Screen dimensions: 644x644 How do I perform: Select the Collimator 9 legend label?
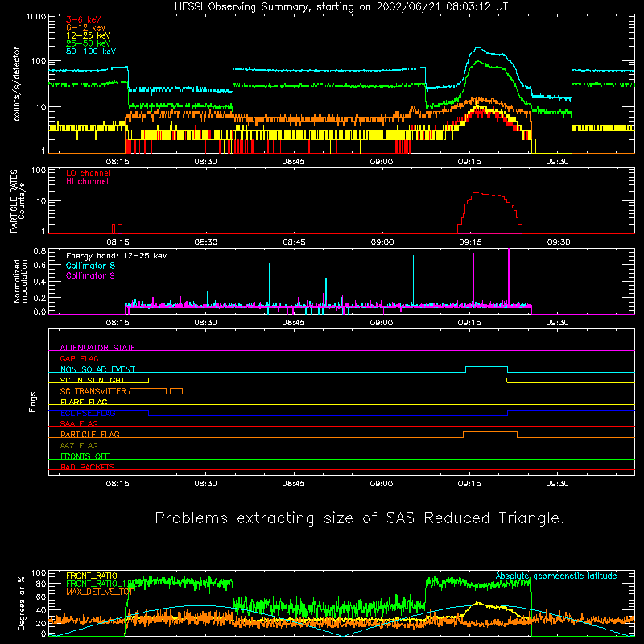tap(90, 275)
